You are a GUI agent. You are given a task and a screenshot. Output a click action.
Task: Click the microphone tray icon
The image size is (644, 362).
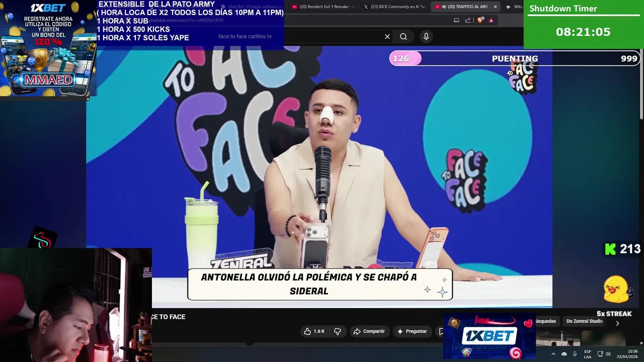tap(575, 354)
